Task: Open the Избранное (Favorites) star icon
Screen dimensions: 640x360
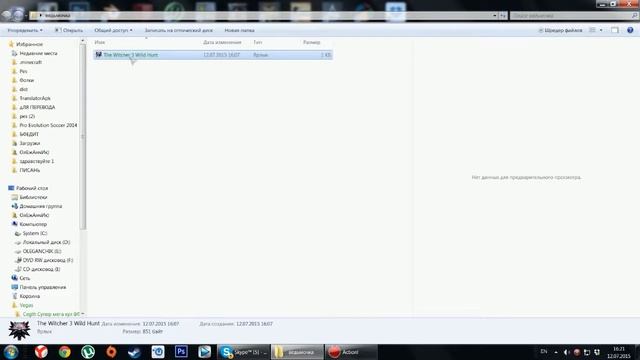Action: [11, 44]
